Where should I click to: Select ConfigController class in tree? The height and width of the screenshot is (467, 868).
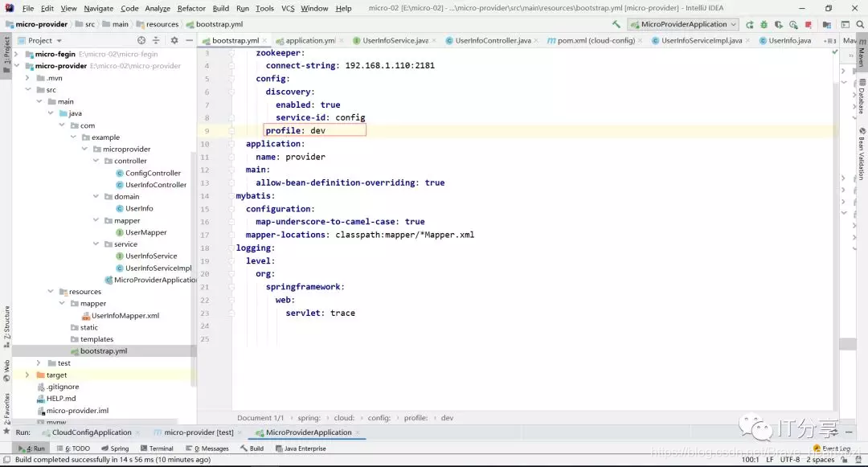coord(153,173)
